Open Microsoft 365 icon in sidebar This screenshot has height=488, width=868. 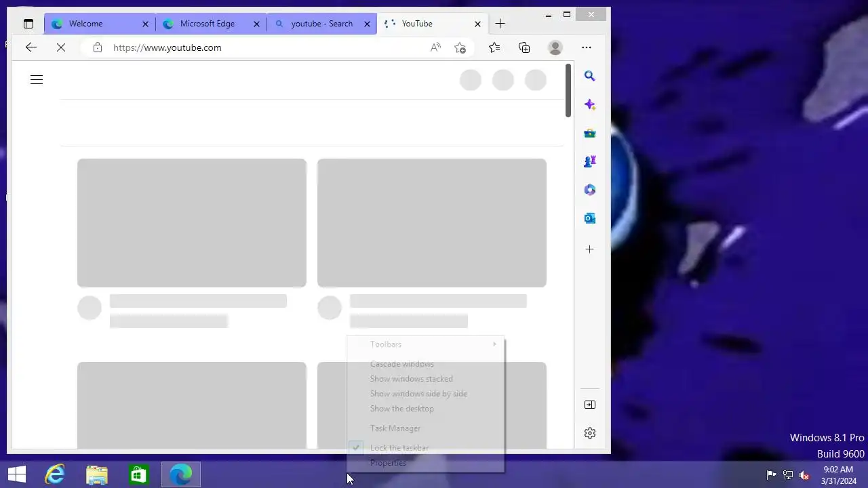point(590,190)
